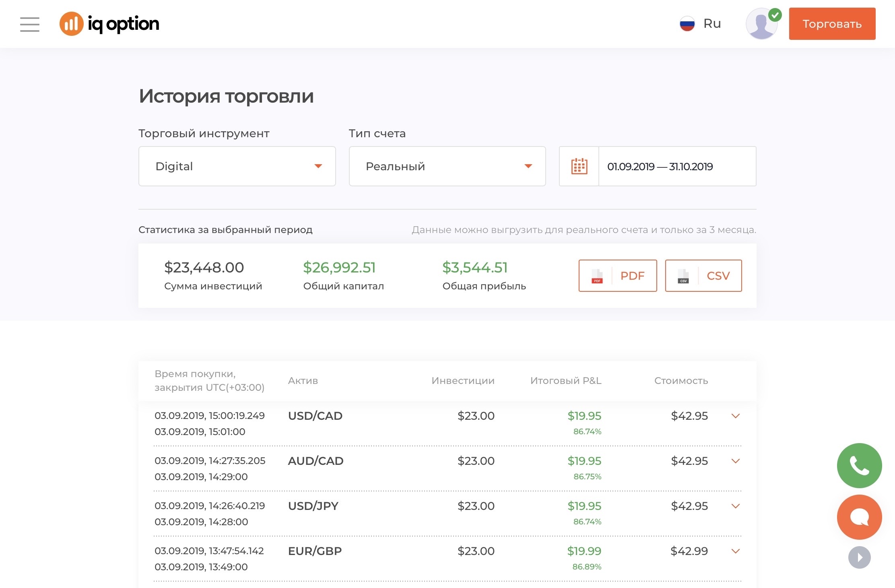Click the Russian flag language icon
The height and width of the screenshot is (588, 895).
click(x=687, y=24)
